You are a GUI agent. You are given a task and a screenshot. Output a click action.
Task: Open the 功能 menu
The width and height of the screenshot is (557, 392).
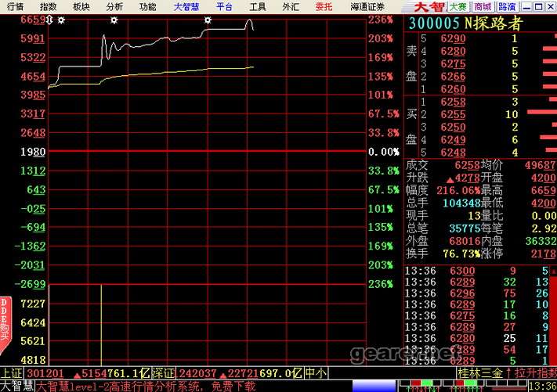(x=147, y=6)
